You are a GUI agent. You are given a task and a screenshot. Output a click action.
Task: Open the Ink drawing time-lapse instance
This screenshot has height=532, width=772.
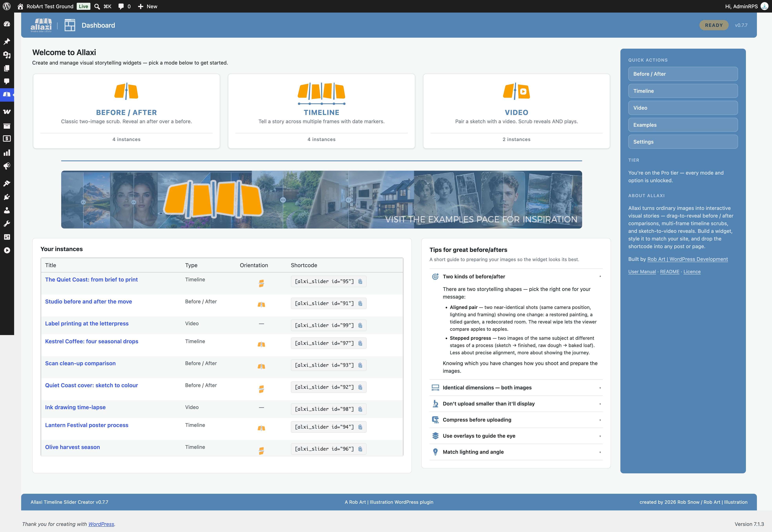pos(75,407)
